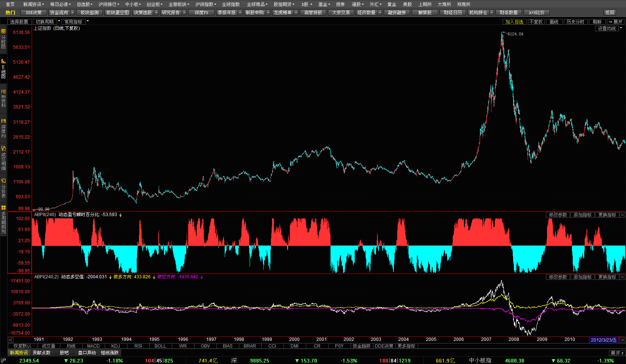The width and height of the screenshot is (626, 364).
Task: Click the 融资融券 toolbar button
Action: 397,13
